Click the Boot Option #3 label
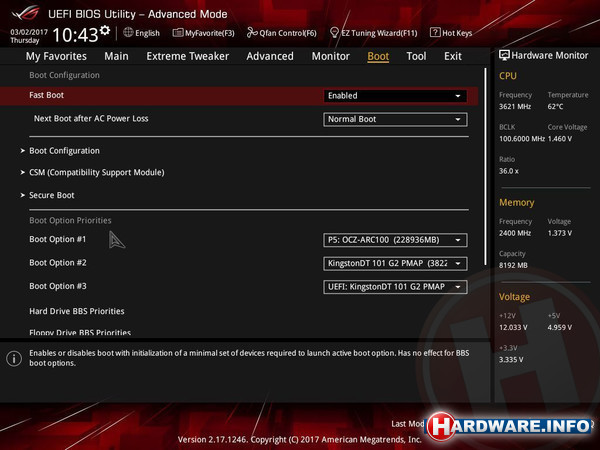The width and height of the screenshot is (600, 450). [x=58, y=286]
